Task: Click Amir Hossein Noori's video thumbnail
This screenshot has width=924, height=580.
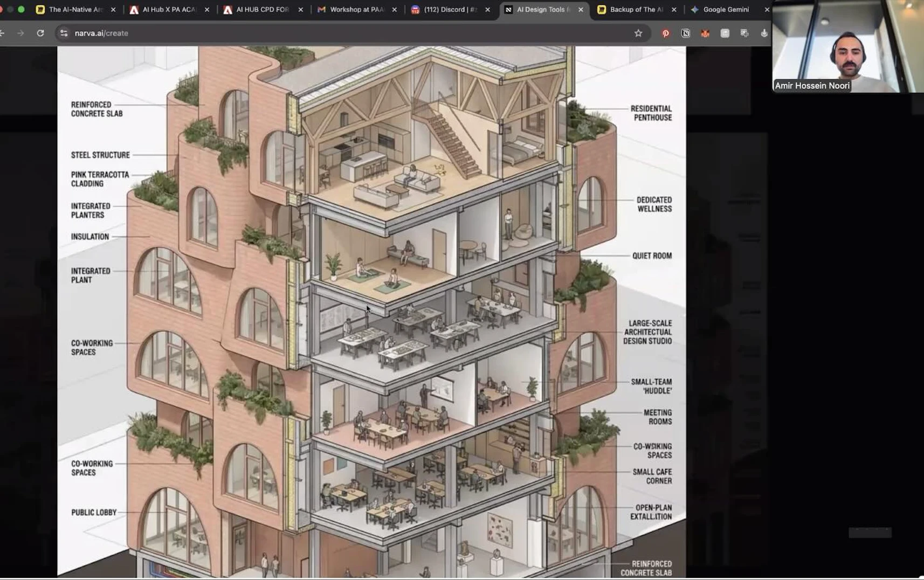Action: point(847,46)
